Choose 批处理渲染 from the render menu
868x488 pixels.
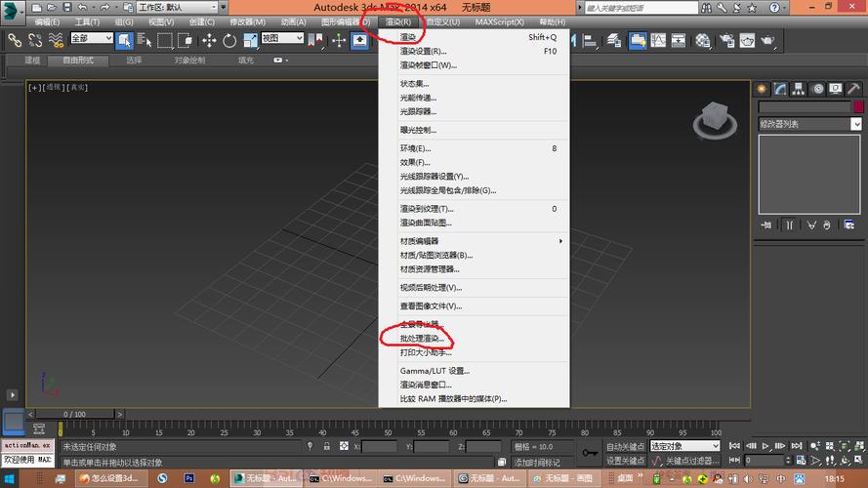pos(422,338)
